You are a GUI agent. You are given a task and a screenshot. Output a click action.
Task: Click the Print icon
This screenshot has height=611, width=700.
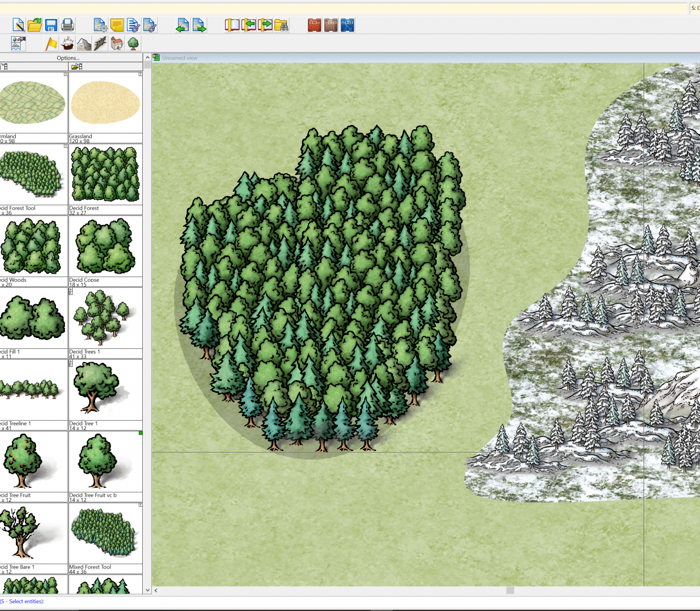click(68, 25)
